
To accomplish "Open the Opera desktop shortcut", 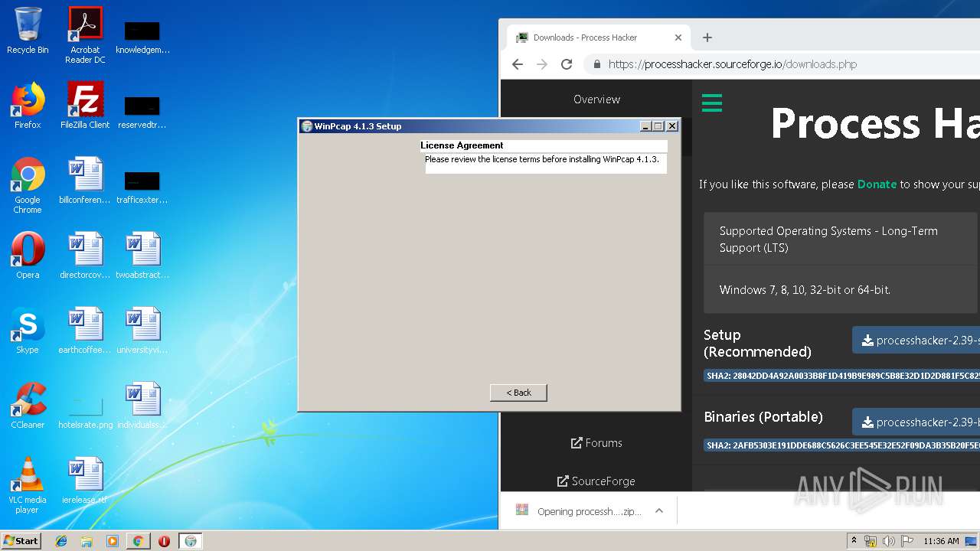I will (28, 256).
